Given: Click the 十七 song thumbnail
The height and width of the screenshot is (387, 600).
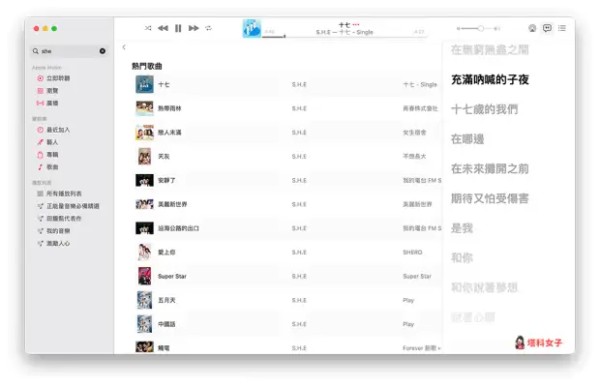Looking at the screenshot, I should pos(145,84).
